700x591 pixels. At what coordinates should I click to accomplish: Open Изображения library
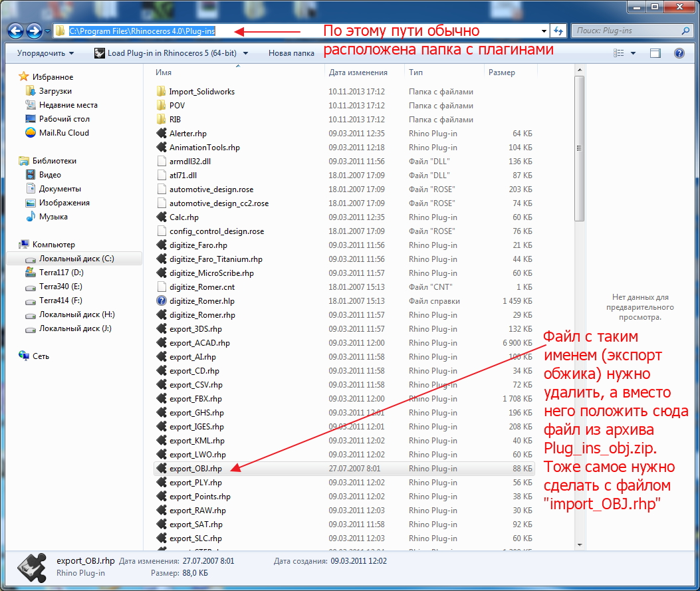[64, 203]
